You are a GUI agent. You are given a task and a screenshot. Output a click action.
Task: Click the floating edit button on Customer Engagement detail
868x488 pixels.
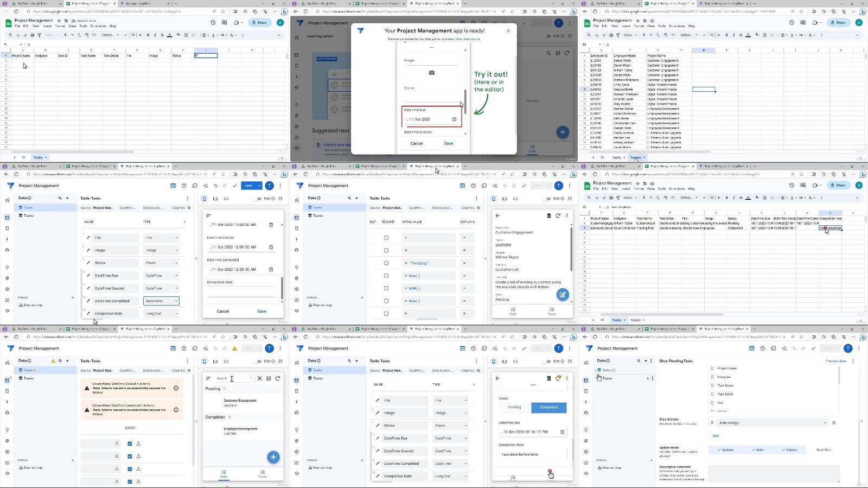point(563,295)
